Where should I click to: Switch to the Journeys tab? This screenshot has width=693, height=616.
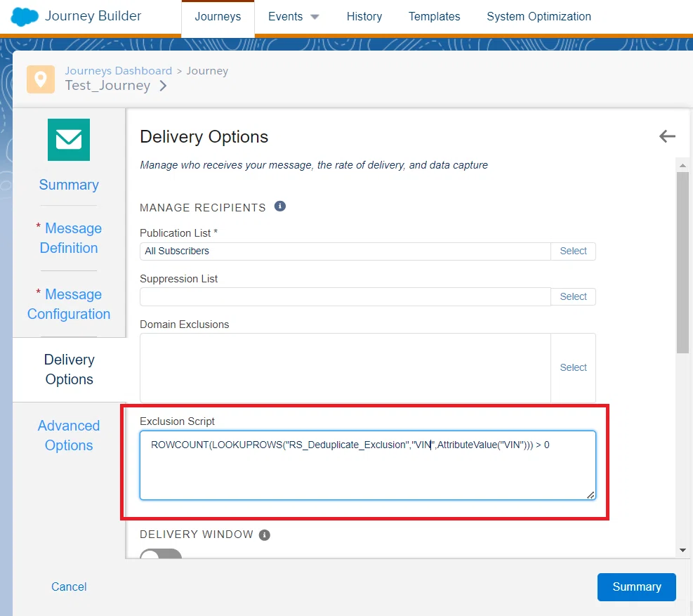[x=218, y=17]
